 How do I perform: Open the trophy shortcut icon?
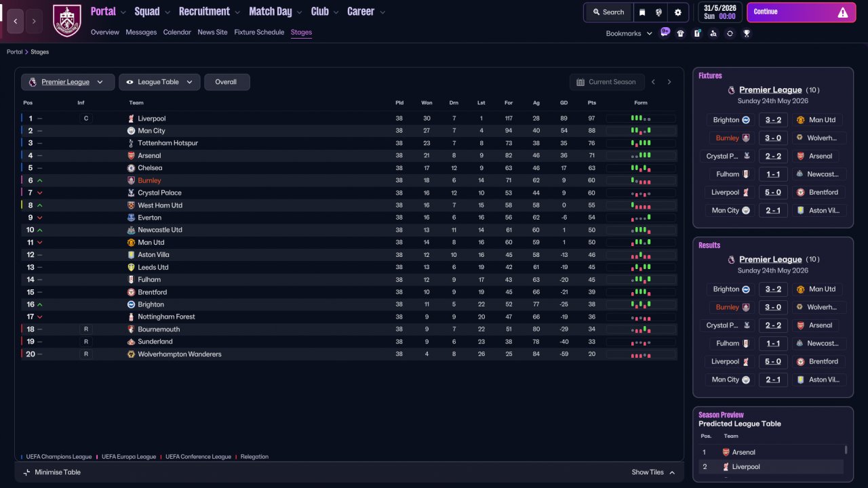(747, 33)
